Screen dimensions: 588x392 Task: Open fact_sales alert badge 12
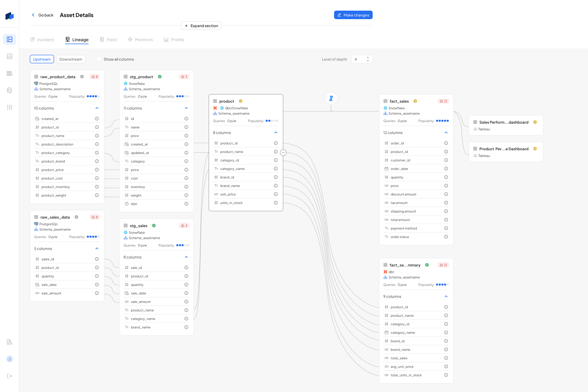tap(443, 101)
